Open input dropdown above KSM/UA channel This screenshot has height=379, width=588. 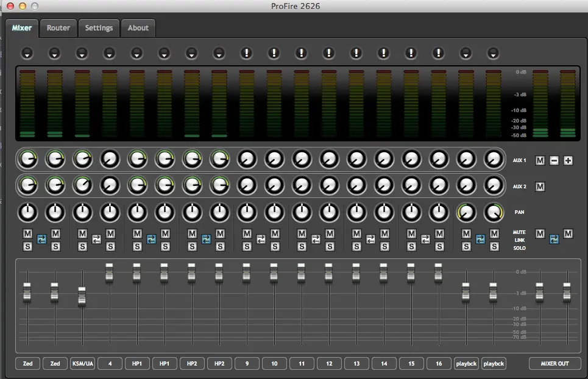pos(82,53)
